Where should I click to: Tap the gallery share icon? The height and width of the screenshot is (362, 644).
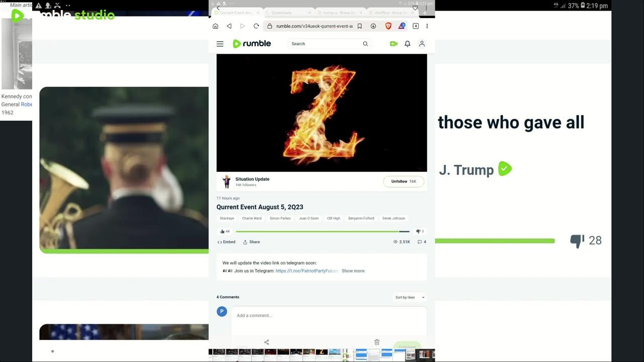pos(267,342)
